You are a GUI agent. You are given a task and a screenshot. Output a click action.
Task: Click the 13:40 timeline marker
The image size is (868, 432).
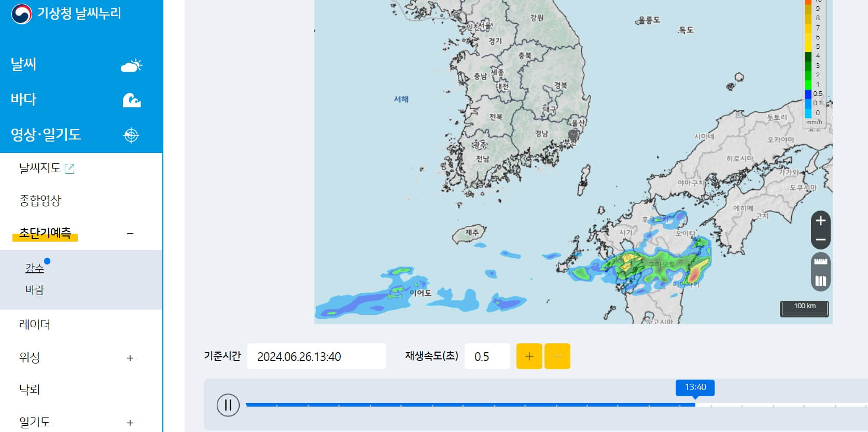[695, 387]
